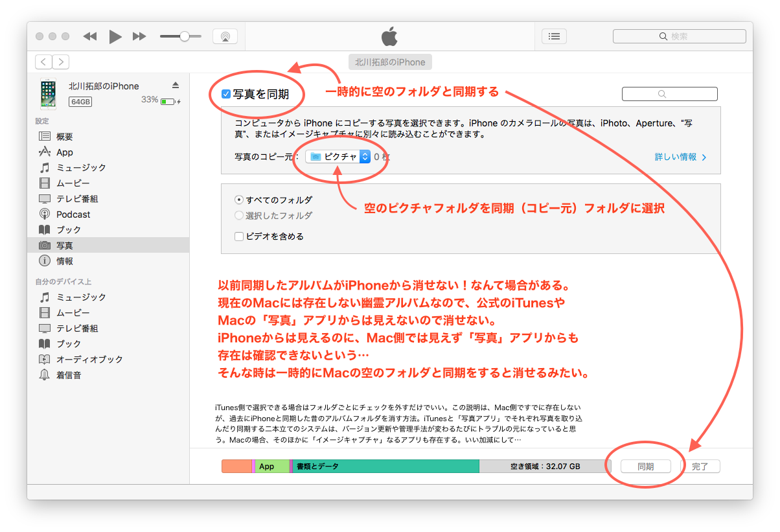The image size is (780, 532).
Task: Select the 選択したフォルダ radio button
Action: click(x=239, y=216)
